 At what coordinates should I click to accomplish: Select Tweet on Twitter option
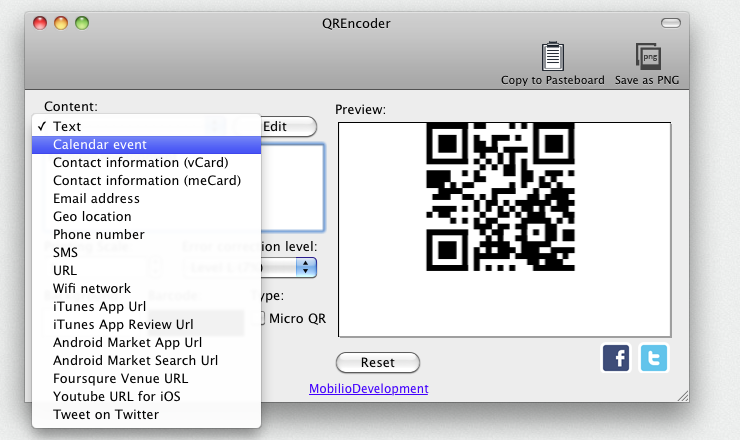[x=146, y=414]
